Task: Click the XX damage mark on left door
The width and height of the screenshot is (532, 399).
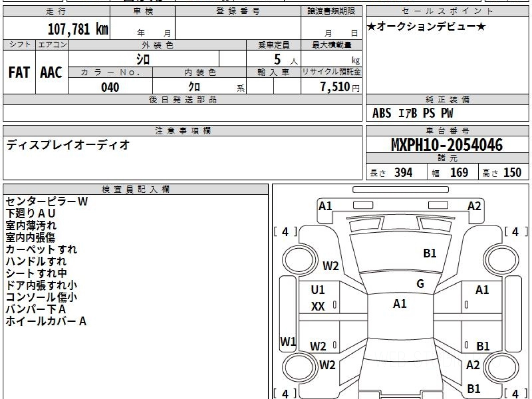Action: [x=318, y=306]
